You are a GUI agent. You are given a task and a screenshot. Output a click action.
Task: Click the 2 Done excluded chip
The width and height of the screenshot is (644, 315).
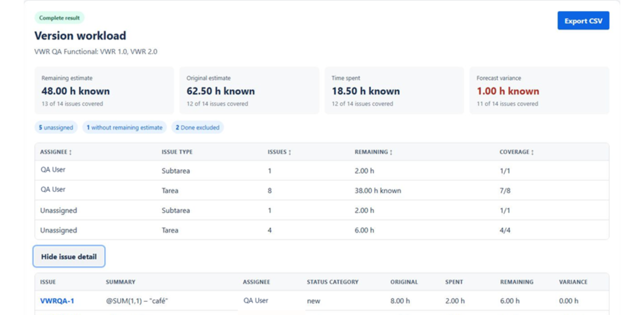click(197, 127)
